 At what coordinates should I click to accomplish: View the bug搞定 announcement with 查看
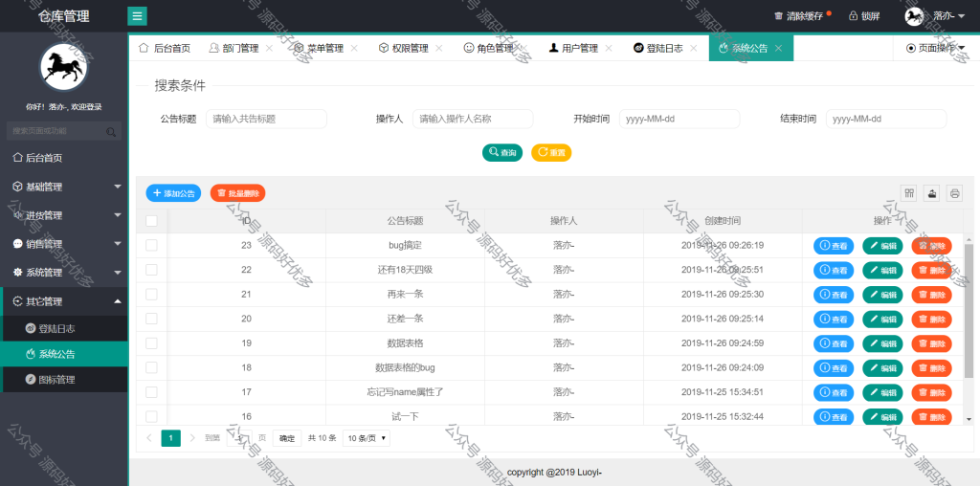(834, 246)
